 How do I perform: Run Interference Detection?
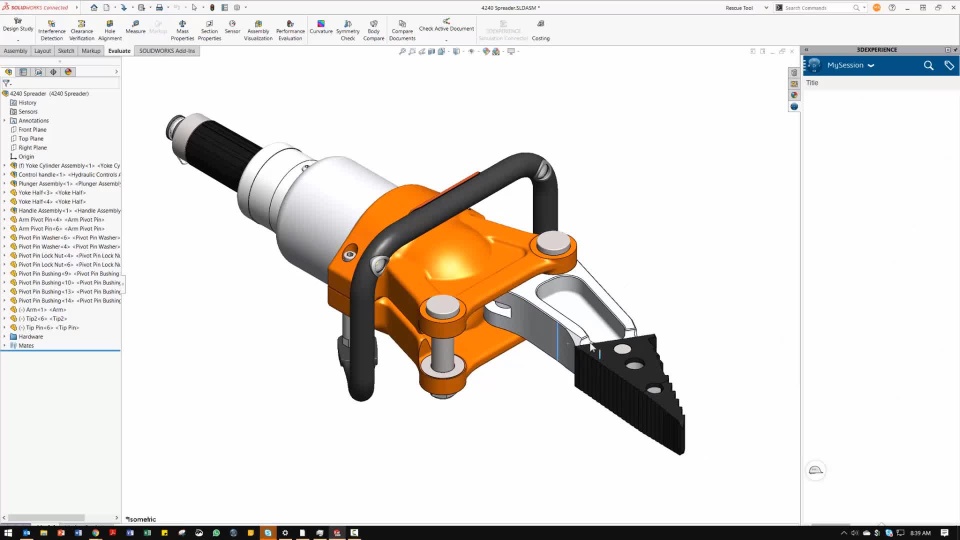pos(51,31)
